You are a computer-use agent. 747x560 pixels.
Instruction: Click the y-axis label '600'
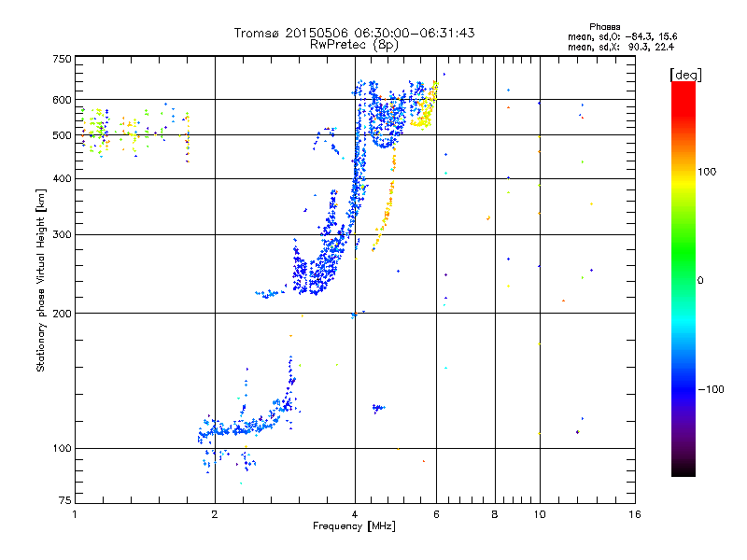coord(63,100)
